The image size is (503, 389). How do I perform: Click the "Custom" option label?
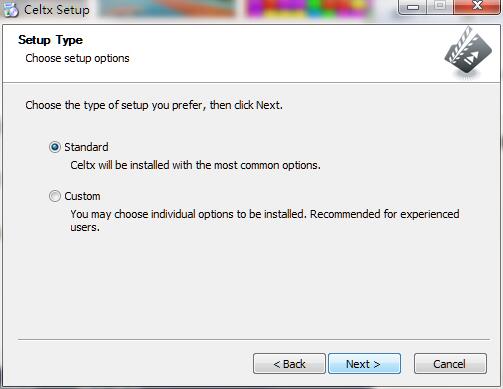[x=82, y=196]
